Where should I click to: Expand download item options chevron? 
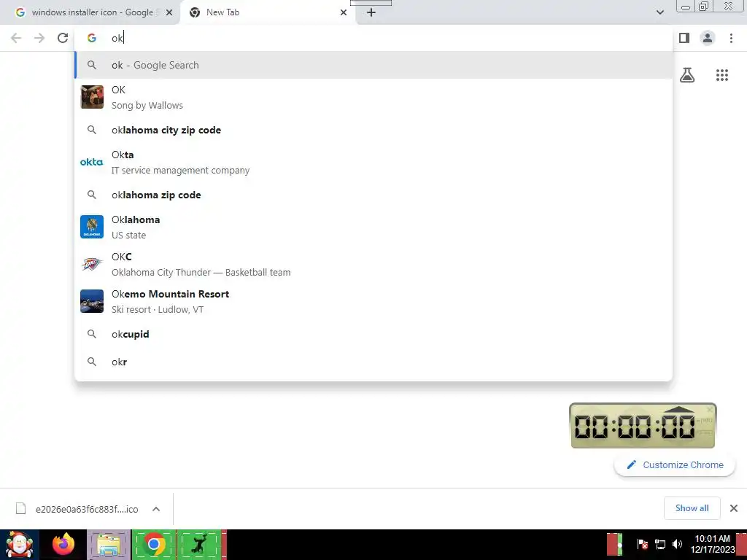tap(156, 508)
